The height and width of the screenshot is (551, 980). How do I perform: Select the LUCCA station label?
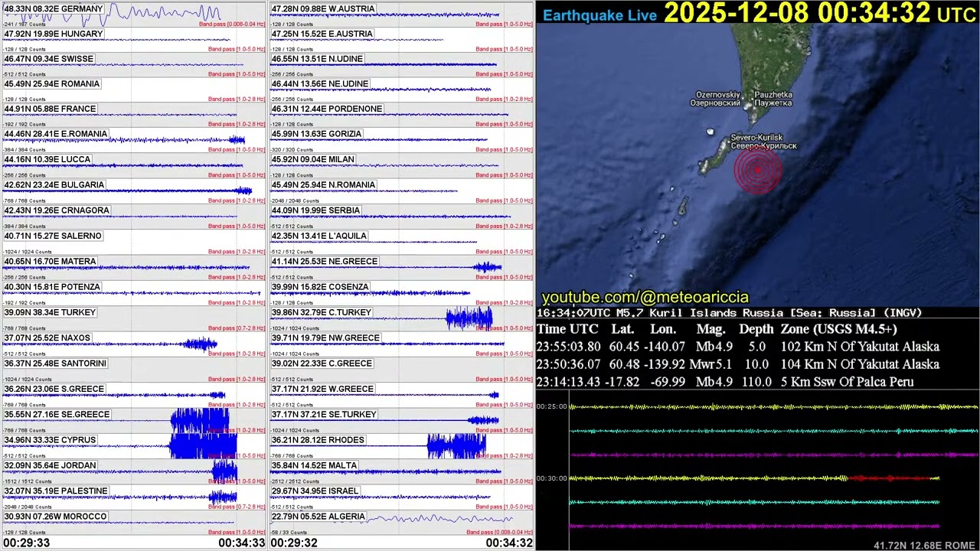pyautogui.click(x=47, y=160)
